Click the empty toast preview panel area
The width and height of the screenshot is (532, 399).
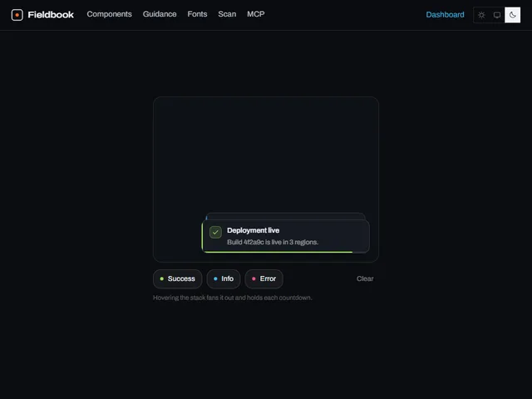pyautogui.click(x=266, y=155)
